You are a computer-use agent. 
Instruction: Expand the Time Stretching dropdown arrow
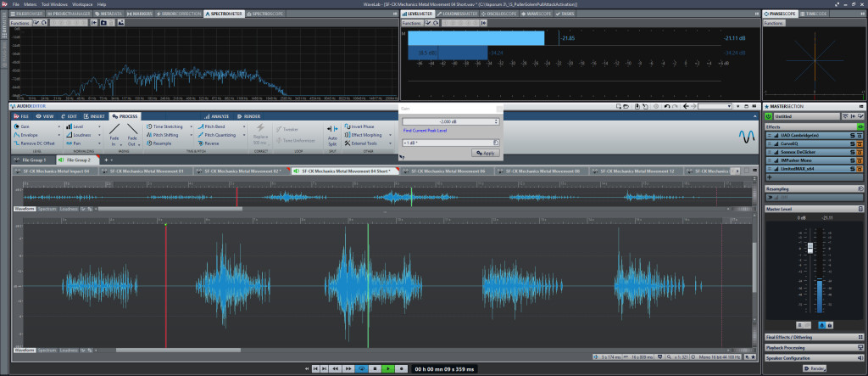coord(191,126)
